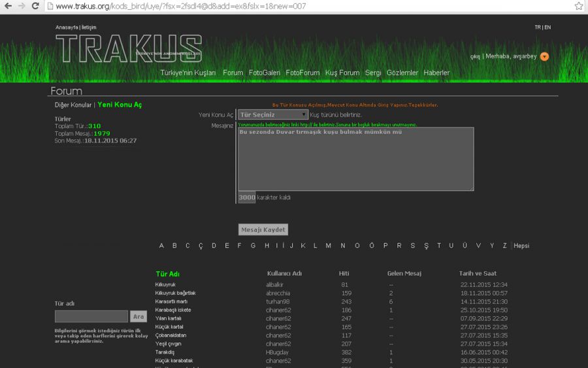Go to FotoGaleri menu item
The image size is (588, 368).
click(x=264, y=73)
